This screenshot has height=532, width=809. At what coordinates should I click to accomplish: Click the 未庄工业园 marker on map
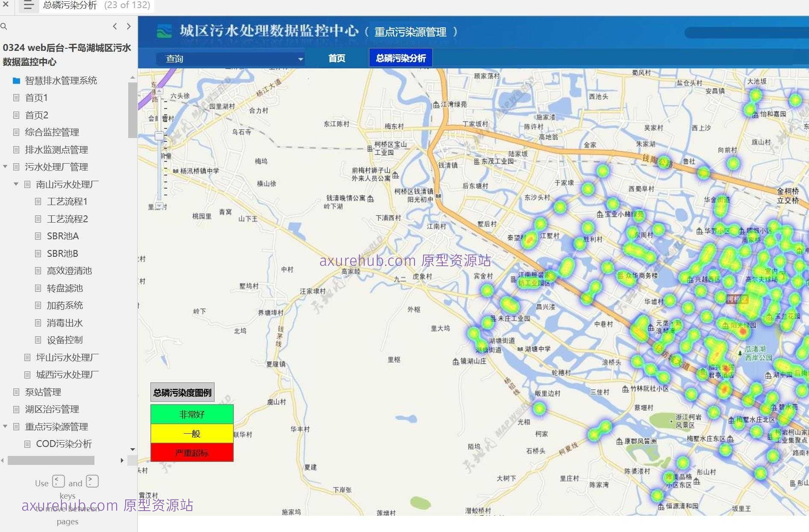(493, 318)
